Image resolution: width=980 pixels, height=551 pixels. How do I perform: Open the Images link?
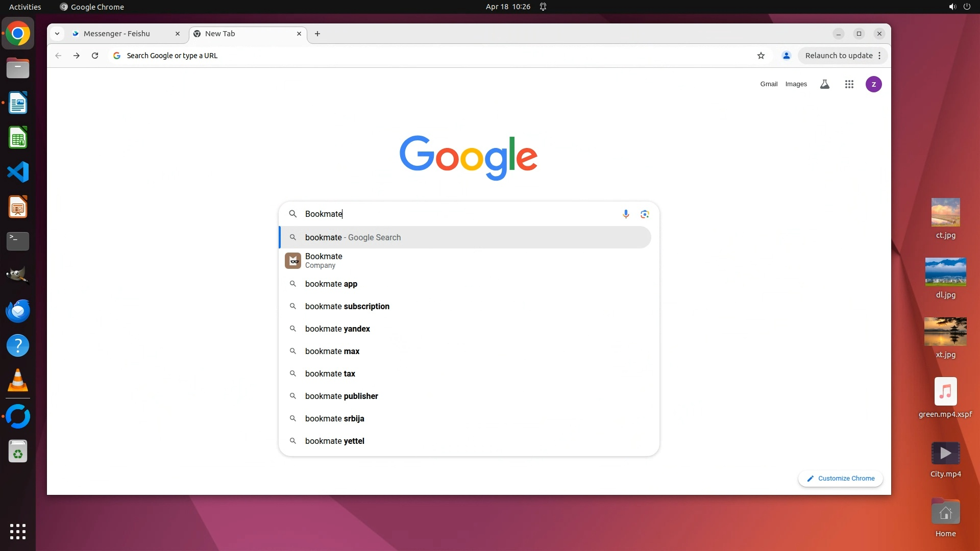[796, 84]
